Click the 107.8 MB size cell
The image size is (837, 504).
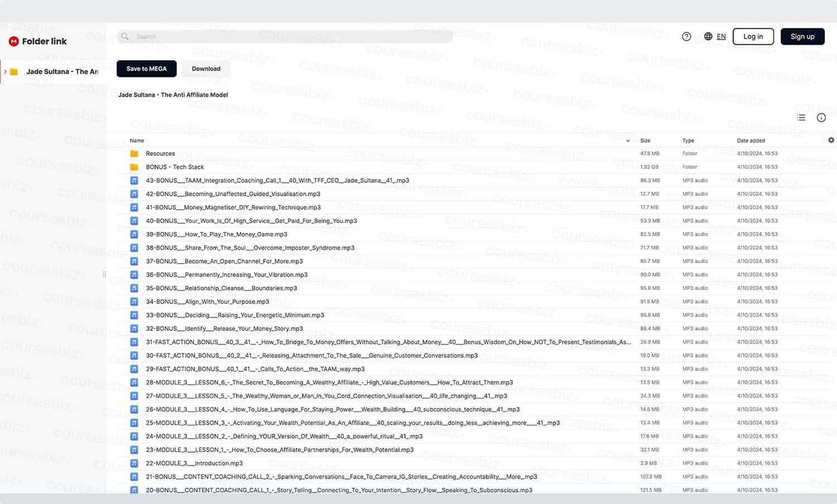coord(651,477)
